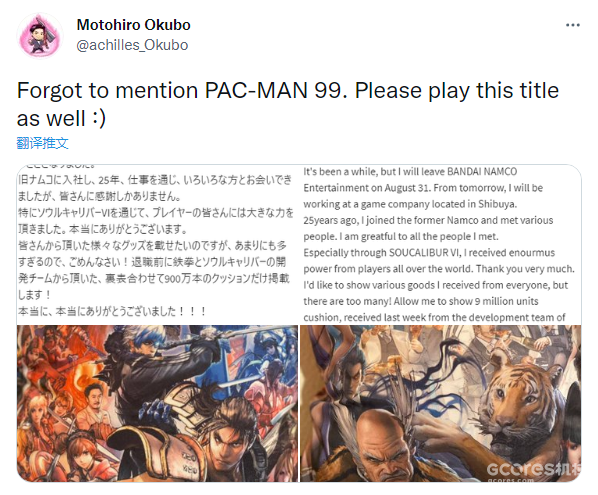
Task: Click Motohiro Okubo's profile avatar
Action: tap(40, 35)
